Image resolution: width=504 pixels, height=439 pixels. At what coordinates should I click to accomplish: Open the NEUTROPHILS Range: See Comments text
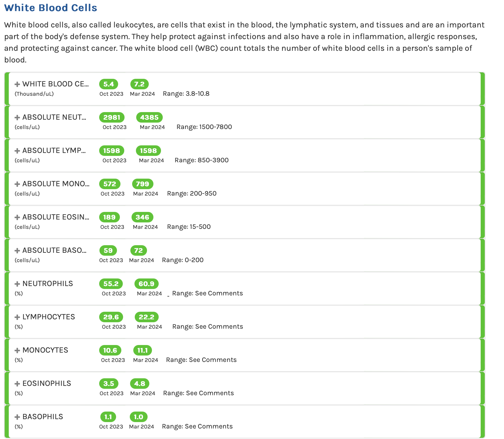(x=207, y=293)
